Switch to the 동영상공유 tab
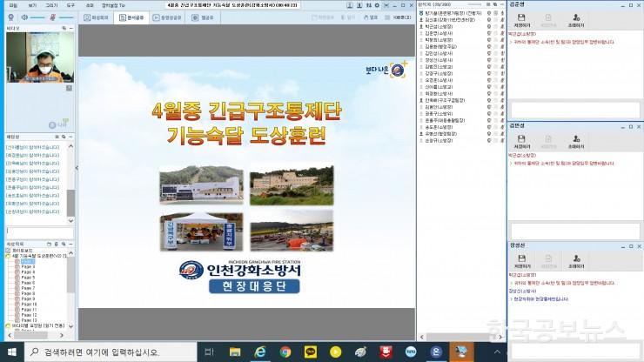This screenshot has height=362, width=644. tap(167, 17)
